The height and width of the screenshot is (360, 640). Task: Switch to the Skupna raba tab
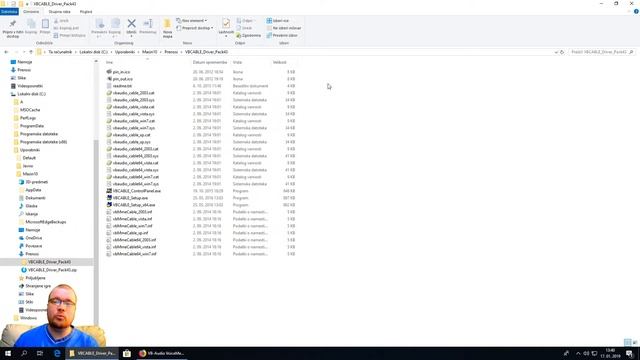(x=60, y=12)
